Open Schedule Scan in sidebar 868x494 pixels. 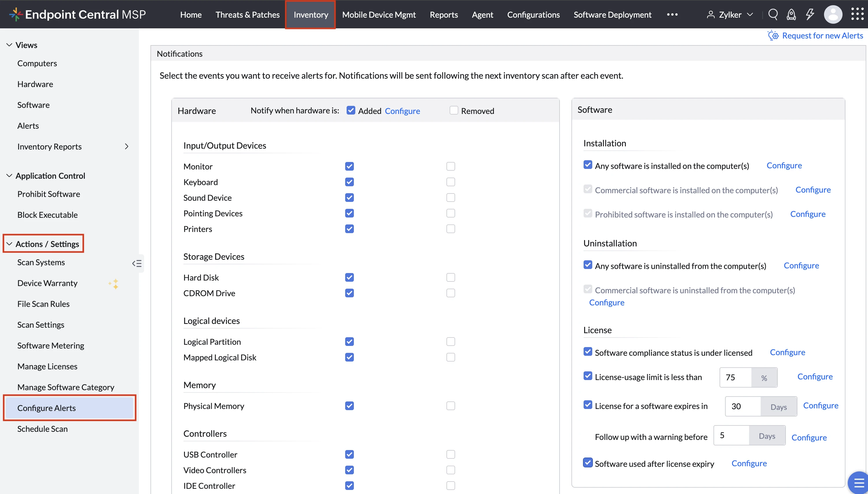pyautogui.click(x=42, y=429)
